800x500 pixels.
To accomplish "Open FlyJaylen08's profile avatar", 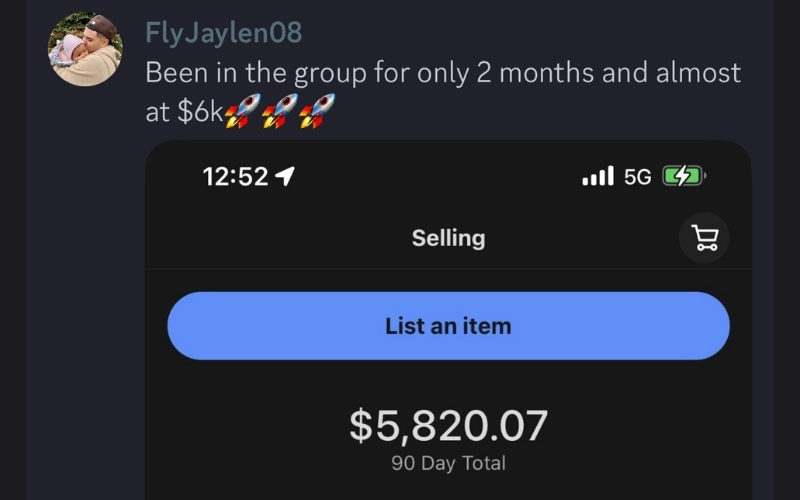I will coord(86,49).
